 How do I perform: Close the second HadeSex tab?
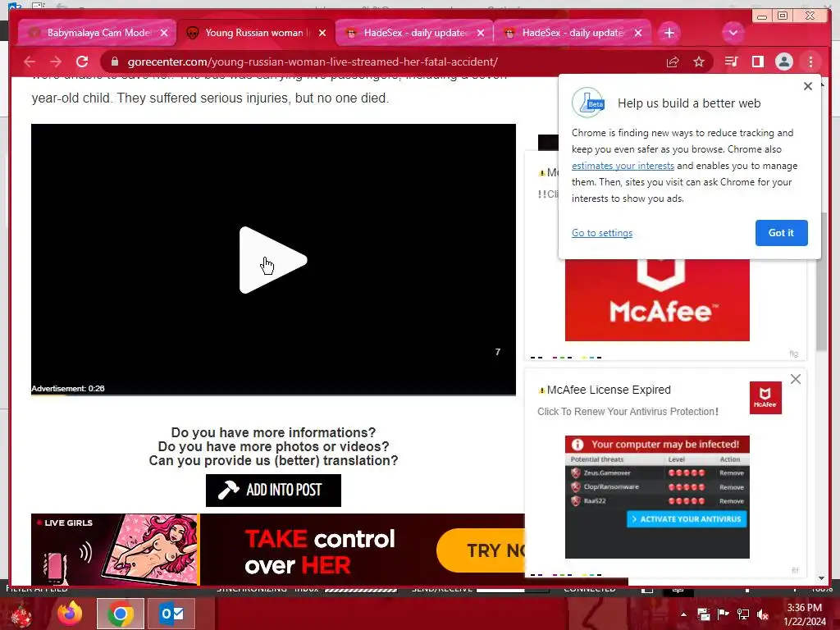[638, 33]
